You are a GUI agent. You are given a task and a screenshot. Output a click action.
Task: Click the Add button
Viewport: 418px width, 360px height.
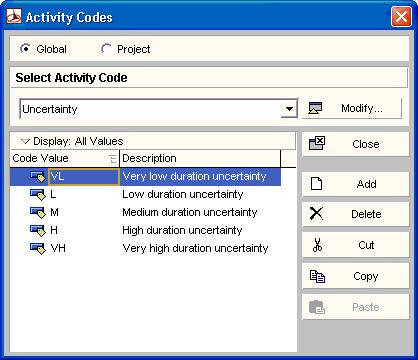coord(355,184)
